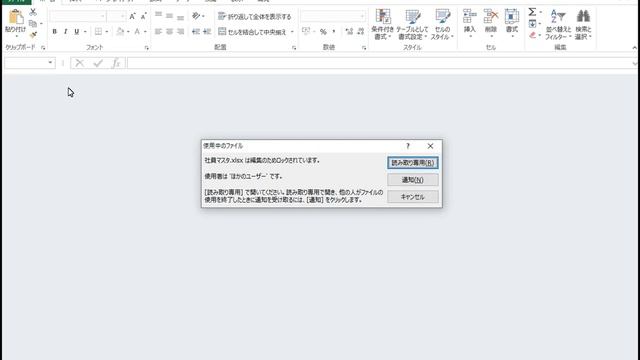
Task: Click the formula bar Cancel X icon
Action: pyautogui.click(x=80, y=63)
